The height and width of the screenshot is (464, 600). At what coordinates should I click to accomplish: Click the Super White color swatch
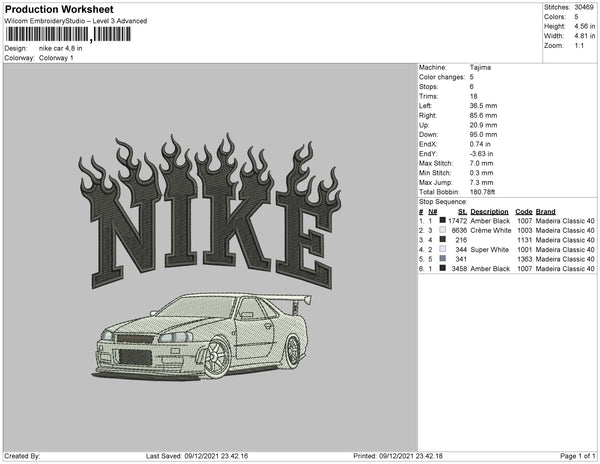(443, 249)
